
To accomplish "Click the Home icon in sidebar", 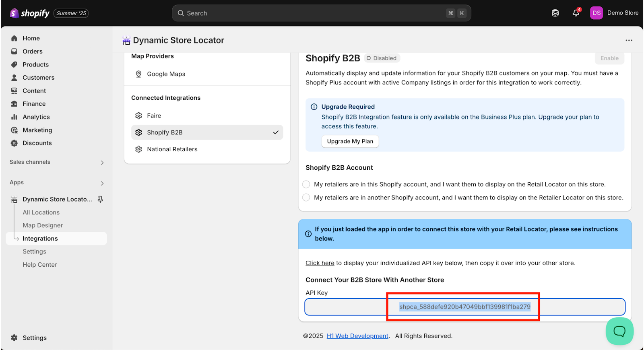I will click(x=14, y=38).
